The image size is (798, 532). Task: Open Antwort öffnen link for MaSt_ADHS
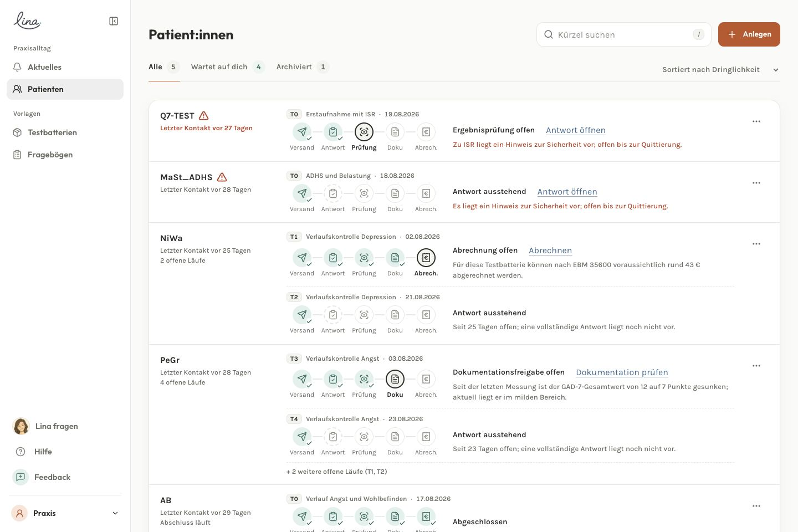point(567,192)
